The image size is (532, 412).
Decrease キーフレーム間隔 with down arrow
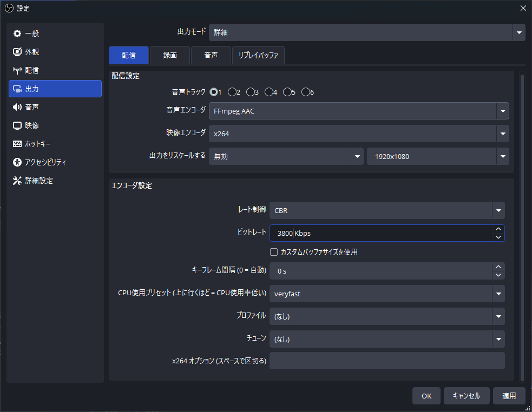click(498, 275)
